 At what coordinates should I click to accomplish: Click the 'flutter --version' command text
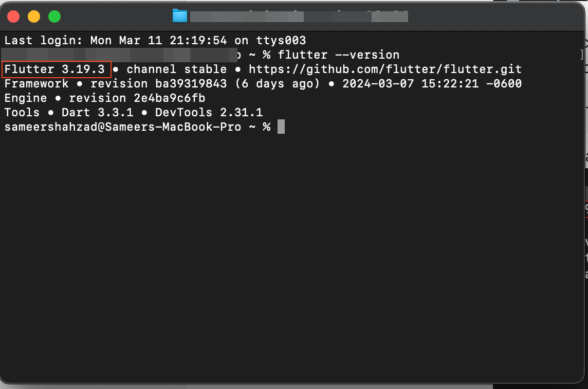coord(339,55)
